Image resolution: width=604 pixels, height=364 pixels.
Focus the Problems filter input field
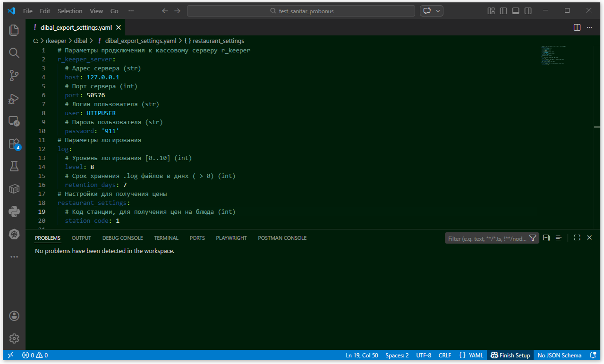coord(486,238)
